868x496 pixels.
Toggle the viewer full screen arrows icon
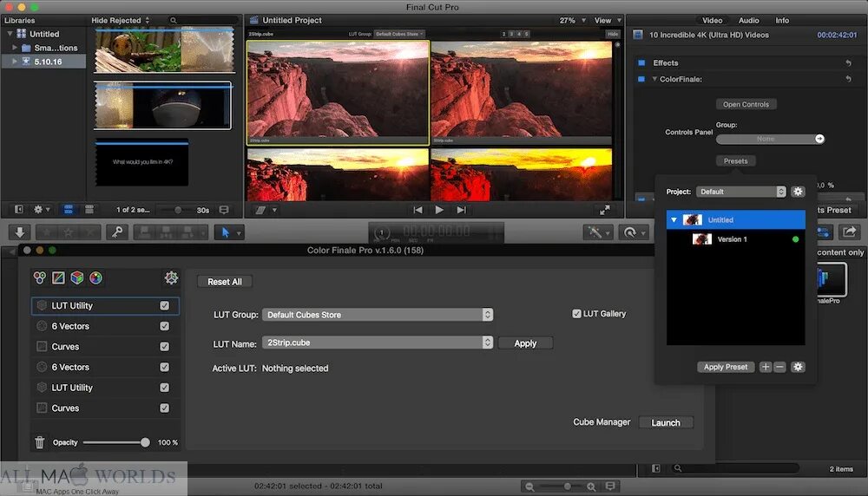tap(604, 210)
